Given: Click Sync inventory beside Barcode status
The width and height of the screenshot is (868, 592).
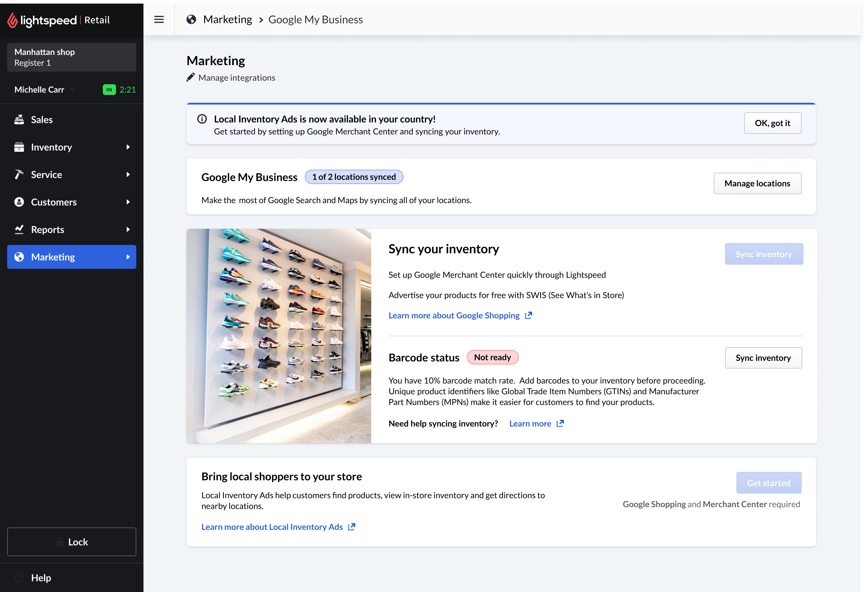Looking at the screenshot, I should [763, 358].
